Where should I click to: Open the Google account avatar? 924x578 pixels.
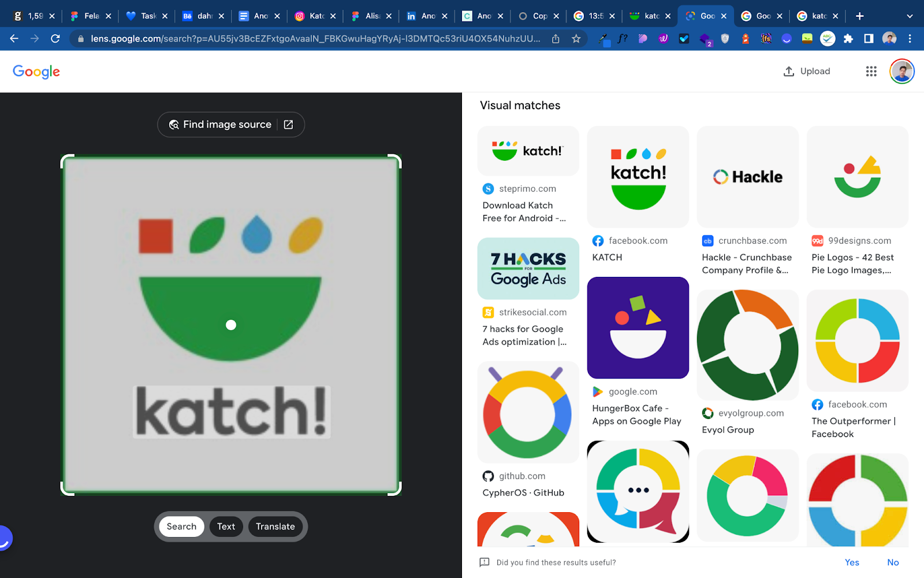(x=902, y=71)
